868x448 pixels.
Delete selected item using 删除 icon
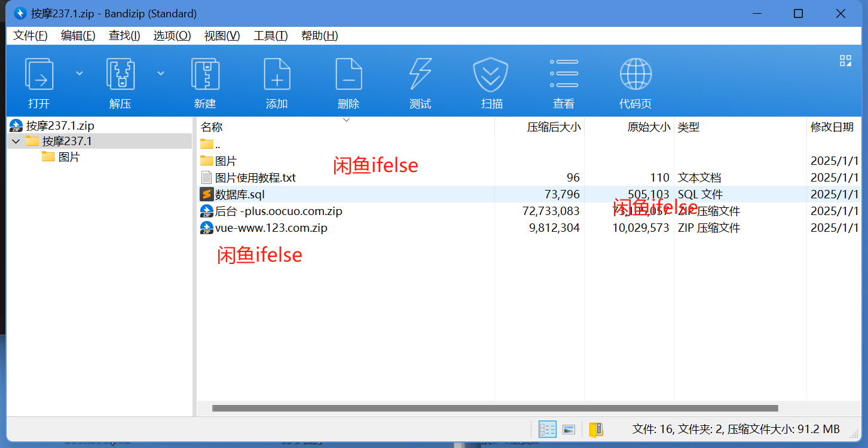(349, 81)
